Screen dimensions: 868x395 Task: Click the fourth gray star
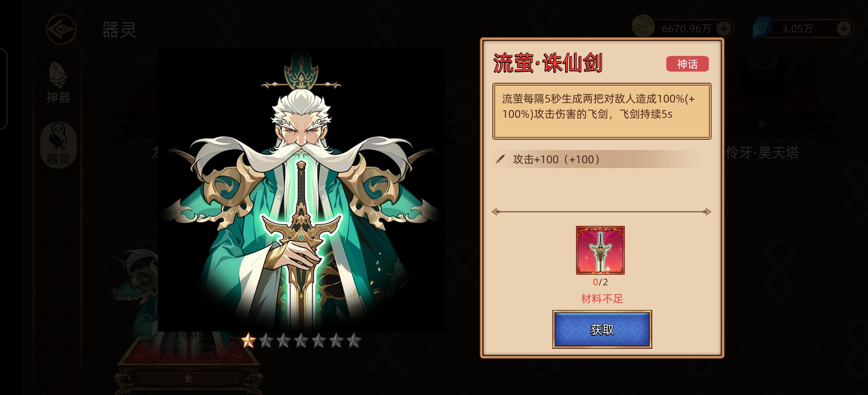[318, 340]
